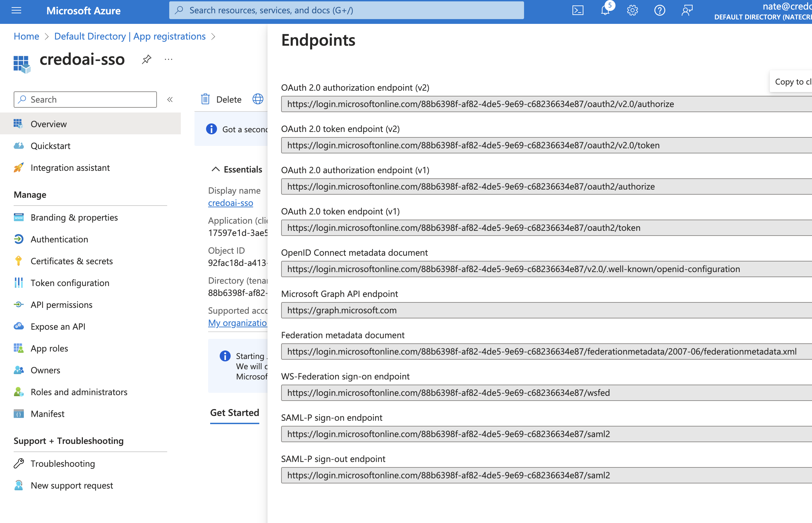The image size is (812, 523).
Task: Select the OAuth 2.0 token endpoint (v1) URL
Action: pyautogui.click(x=547, y=228)
